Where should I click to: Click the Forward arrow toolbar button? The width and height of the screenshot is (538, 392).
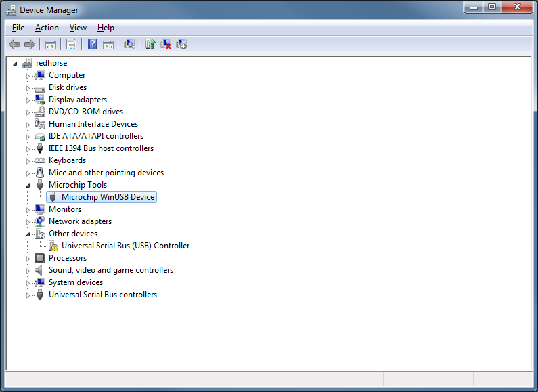[30, 45]
